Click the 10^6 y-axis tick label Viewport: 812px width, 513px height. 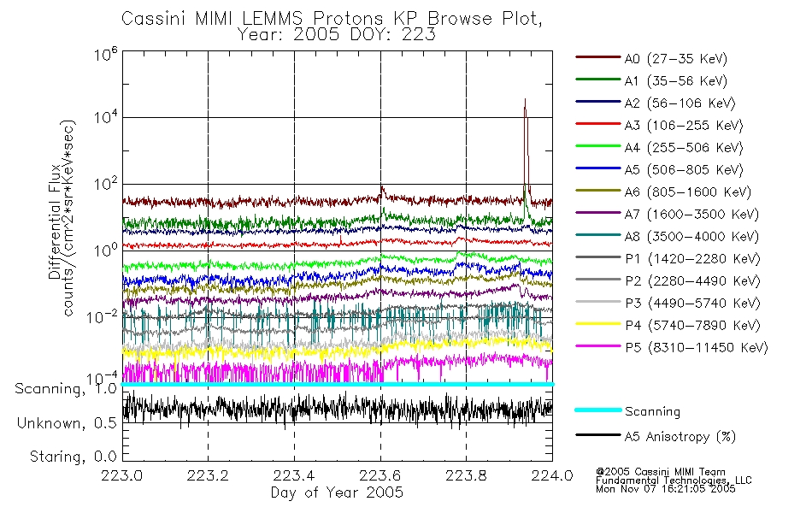pos(106,55)
